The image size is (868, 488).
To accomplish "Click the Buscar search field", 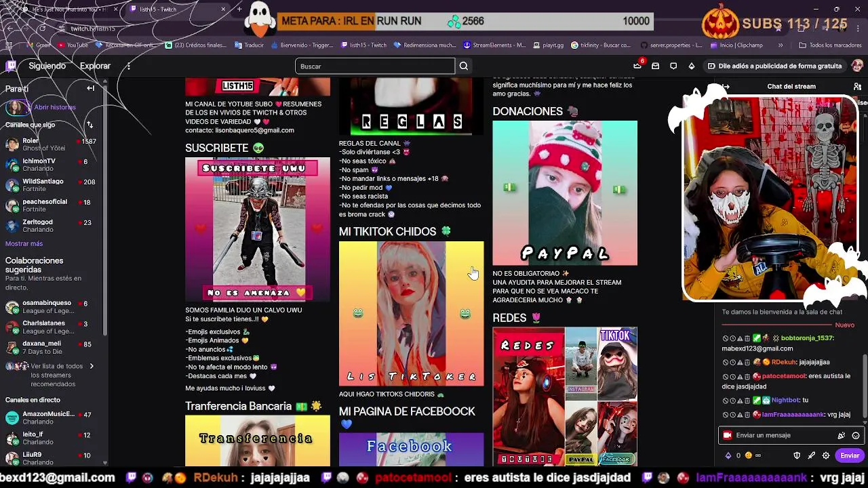I will click(x=375, y=66).
